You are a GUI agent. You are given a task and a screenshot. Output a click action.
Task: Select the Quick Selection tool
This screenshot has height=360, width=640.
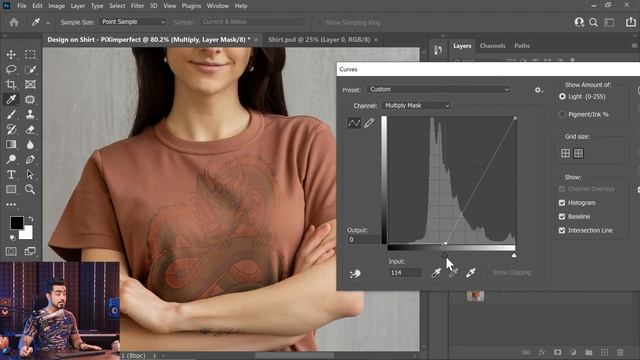(30, 69)
